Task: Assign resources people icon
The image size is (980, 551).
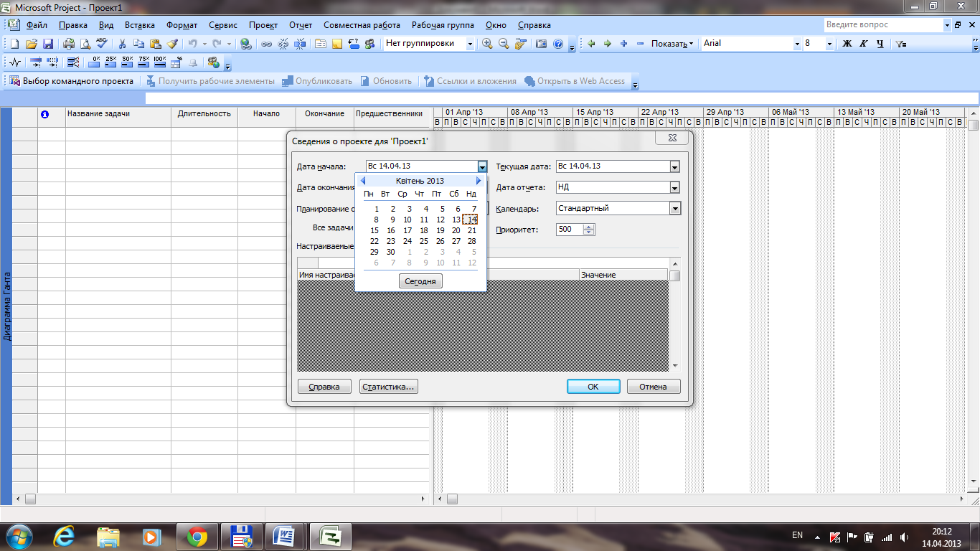Action: click(370, 44)
